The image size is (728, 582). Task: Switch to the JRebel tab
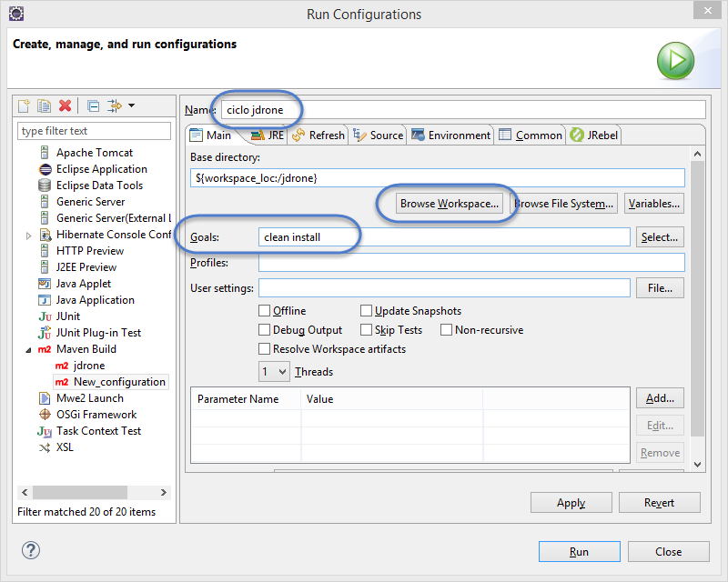[x=594, y=135]
